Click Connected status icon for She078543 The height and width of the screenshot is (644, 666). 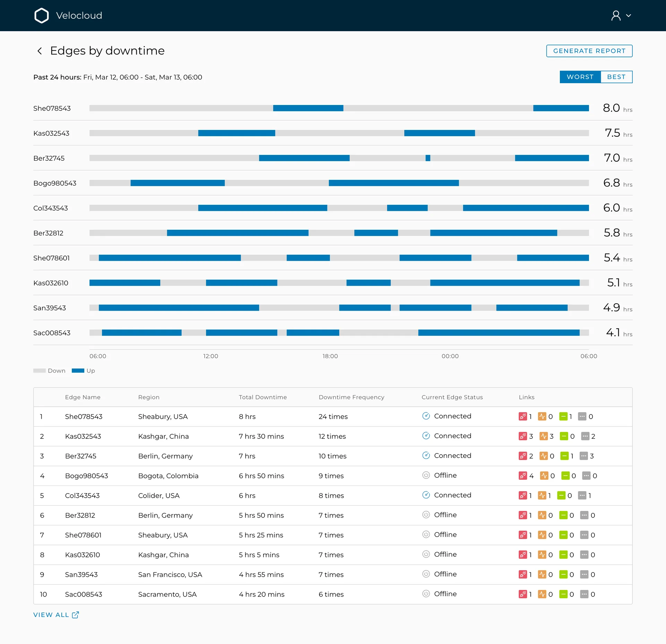click(x=426, y=416)
